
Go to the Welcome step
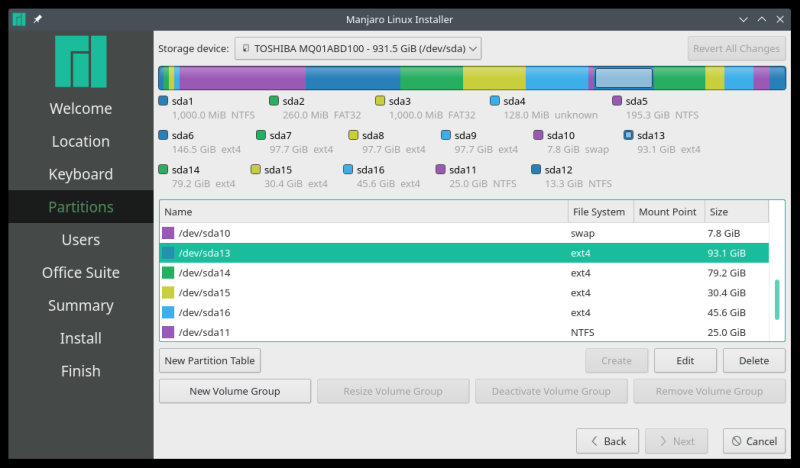(x=81, y=108)
